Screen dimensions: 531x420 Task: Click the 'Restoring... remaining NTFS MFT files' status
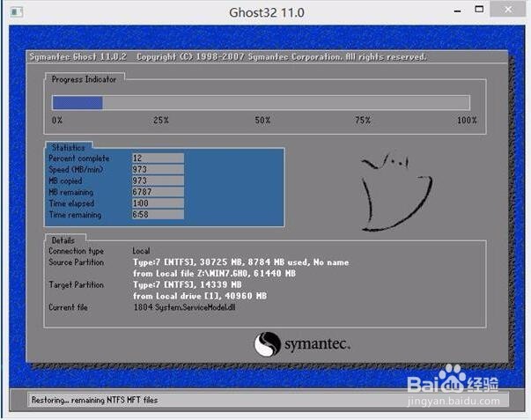[x=95, y=400]
